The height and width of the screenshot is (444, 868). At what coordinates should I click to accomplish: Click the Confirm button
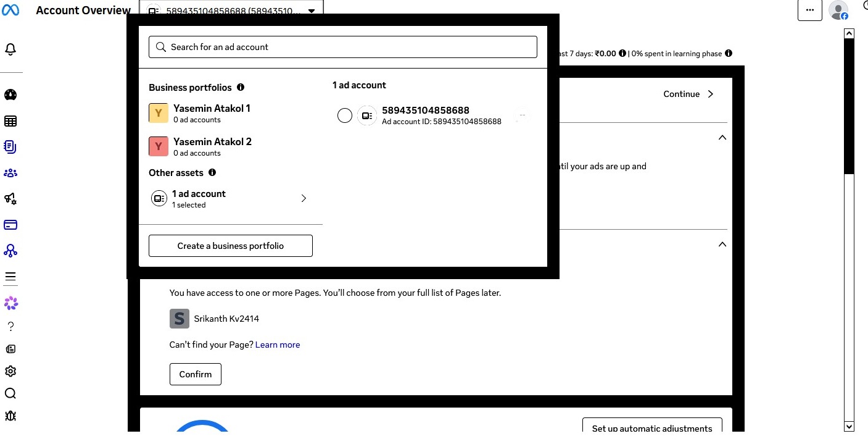[196, 374]
